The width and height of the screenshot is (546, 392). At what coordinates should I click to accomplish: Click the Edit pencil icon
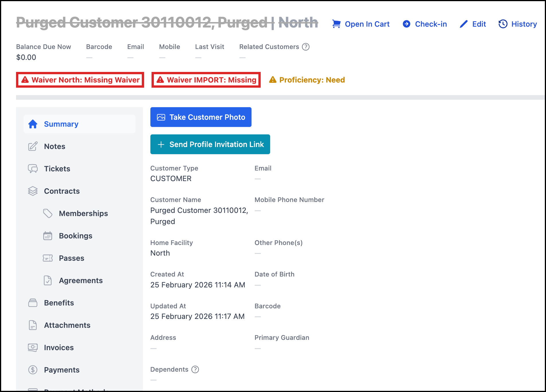[463, 24]
